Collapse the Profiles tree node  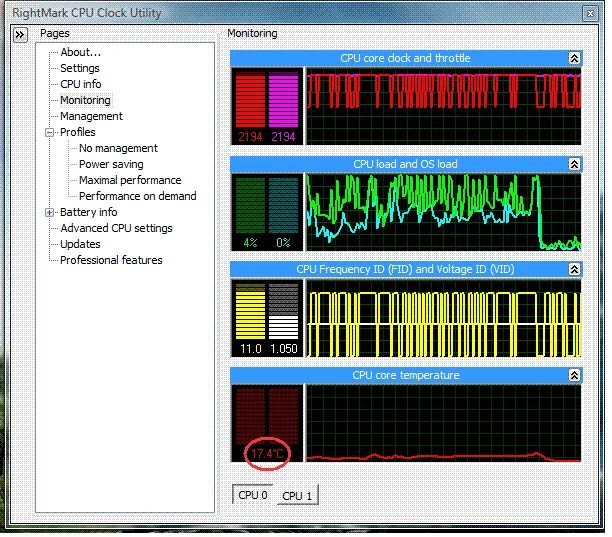[49, 133]
